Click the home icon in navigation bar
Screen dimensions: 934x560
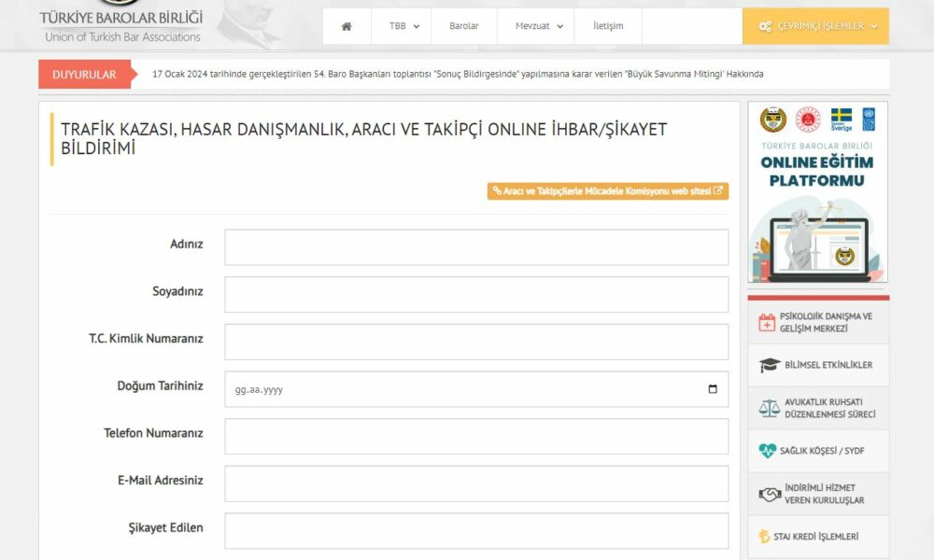[x=347, y=26]
